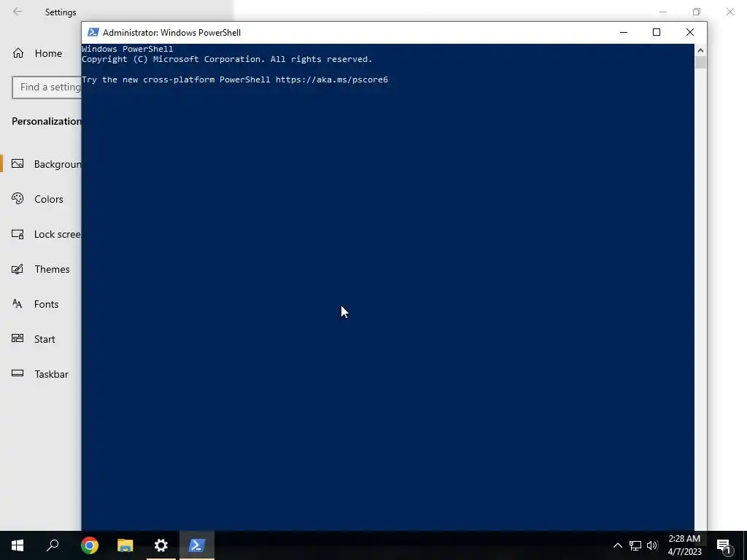Open the Action Center notifications icon
Viewport: 747px width, 560px height.
(x=724, y=545)
